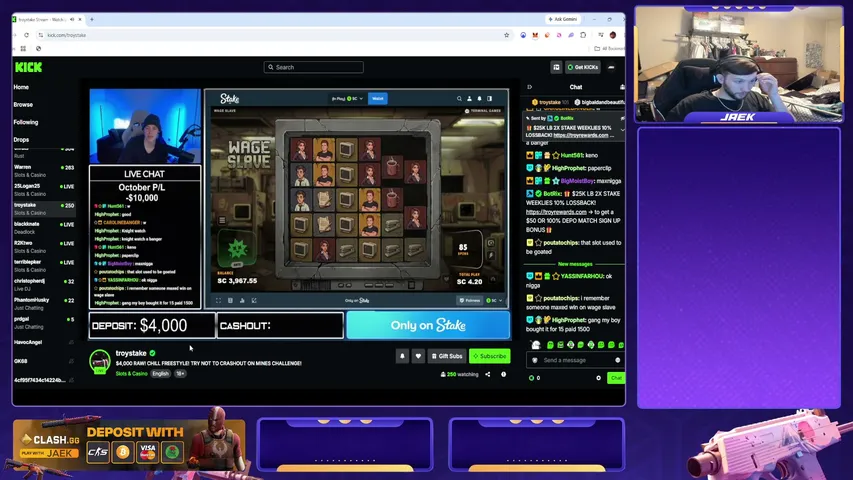Open terriblepker channel in sidebar
The width and height of the screenshot is (853, 480).
click(x=44, y=266)
